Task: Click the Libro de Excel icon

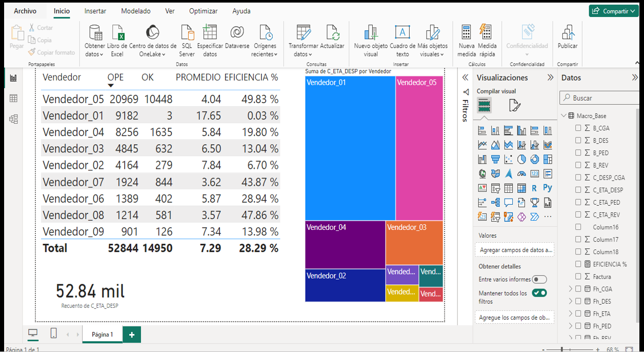Action: tap(117, 34)
